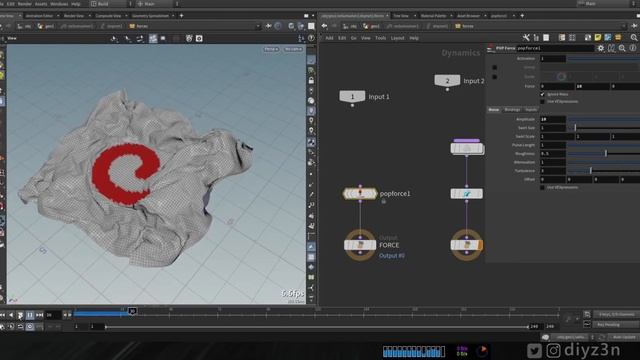The height and width of the screenshot is (360, 640).
Task: Switch to the Animation Editor tab
Action: [x=40, y=16]
